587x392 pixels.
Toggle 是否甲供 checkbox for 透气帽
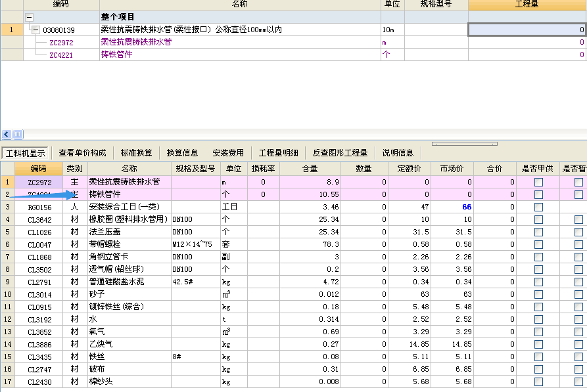tap(538, 269)
